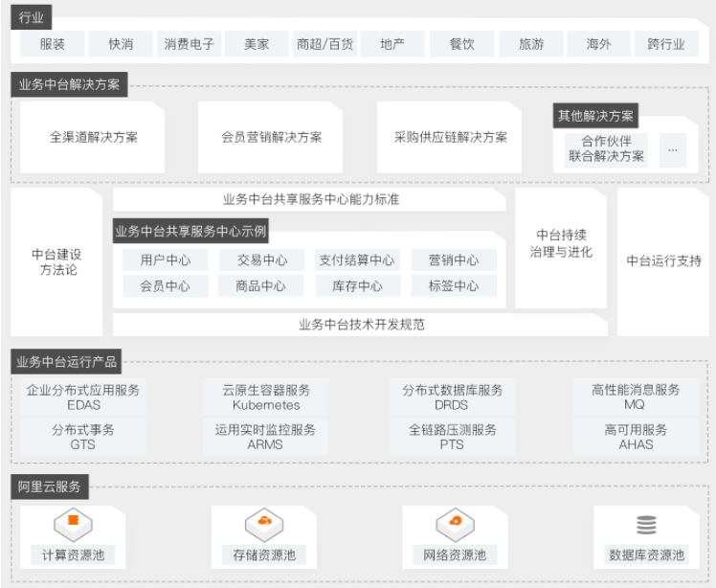Click the 中台运行支持 panel

point(663,262)
